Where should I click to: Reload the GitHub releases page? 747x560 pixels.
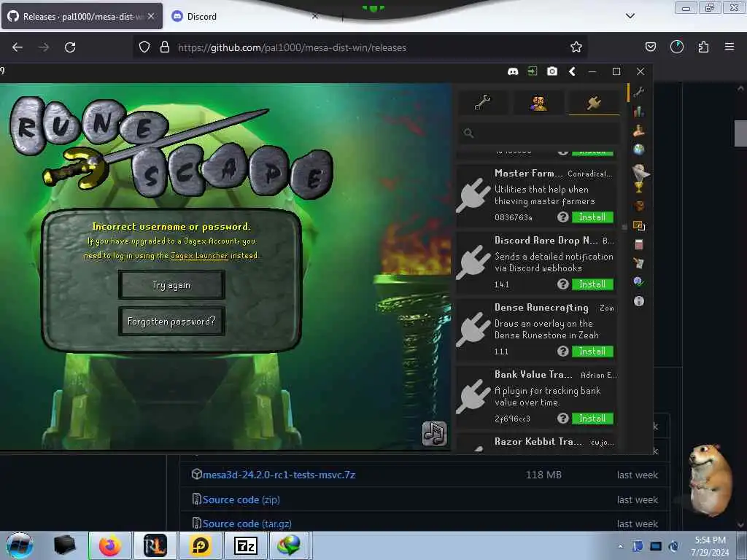[70, 47]
